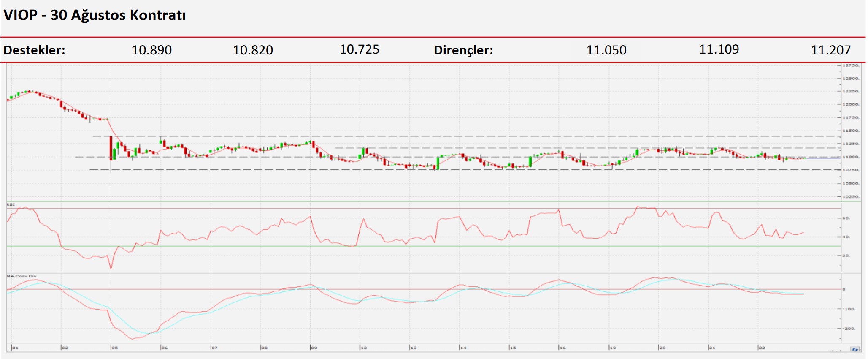Image resolution: width=868 pixels, height=359 pixels.
Task: Click the 11000 price axis label
Action: 851,157
